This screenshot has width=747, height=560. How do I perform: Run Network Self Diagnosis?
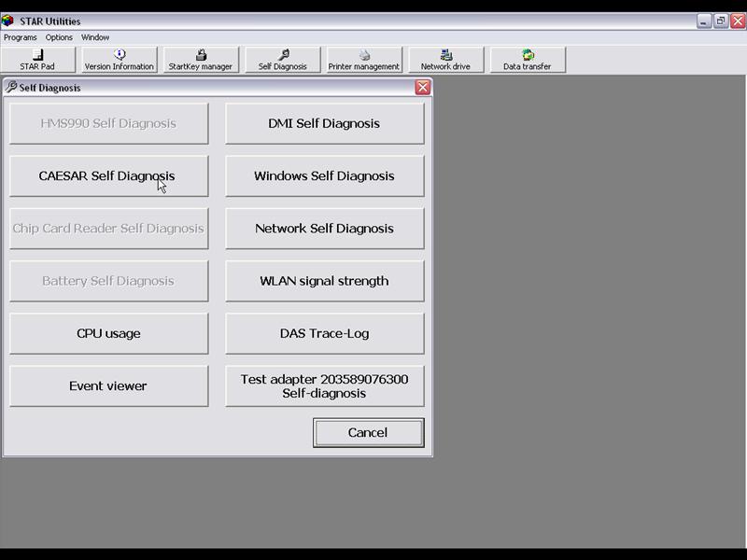(324, 229)
